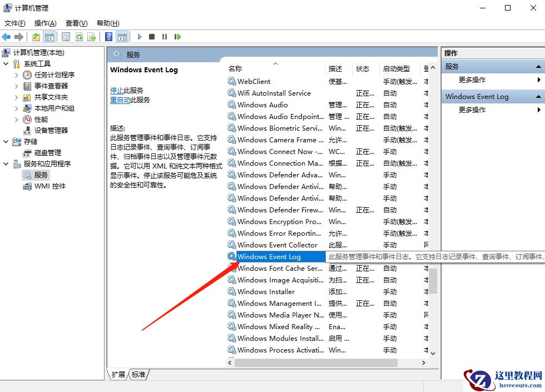Screen dimensions: 545x392
Task: Click the Show/Hide Console Tree icon
Action: (x=47, y=37)
